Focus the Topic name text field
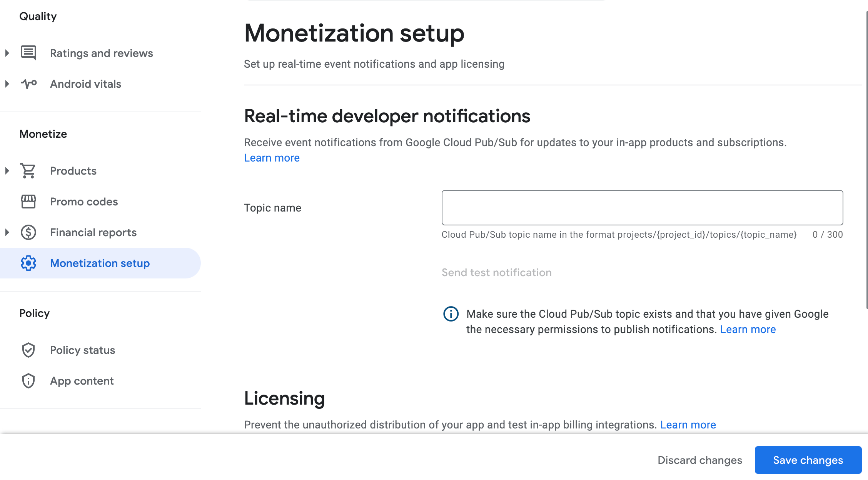This screenshot has height=480, width=868. (642, 208)
